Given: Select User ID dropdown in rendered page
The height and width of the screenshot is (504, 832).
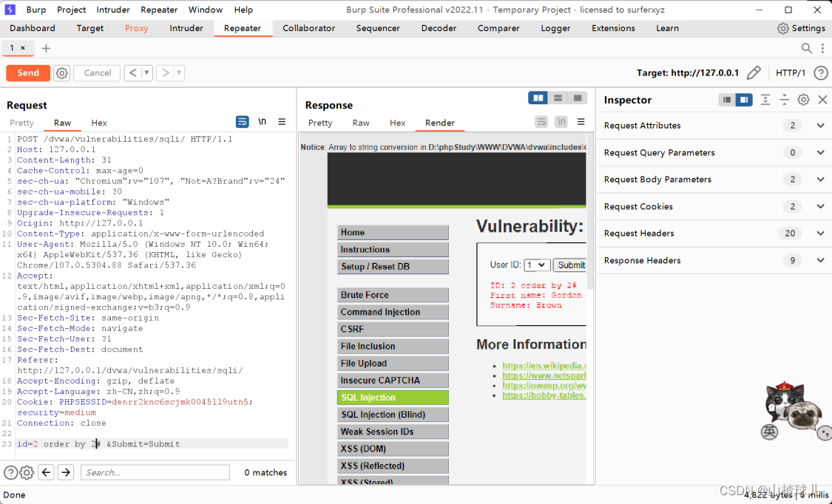Looking at the screenshot, I should point(536,265).
